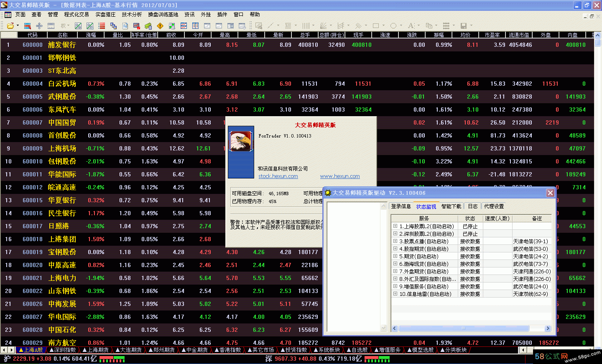Sort by the 涨幅 column header

tap(91, 35)
